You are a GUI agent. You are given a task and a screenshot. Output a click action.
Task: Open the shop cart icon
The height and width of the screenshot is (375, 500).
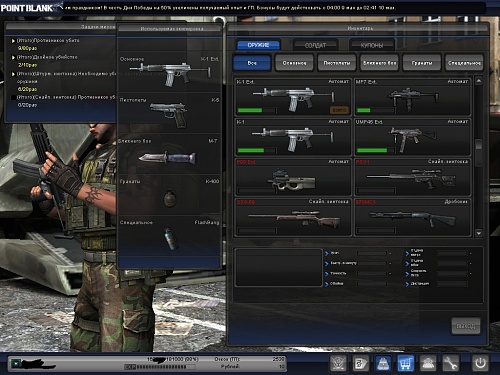point(406,363)
